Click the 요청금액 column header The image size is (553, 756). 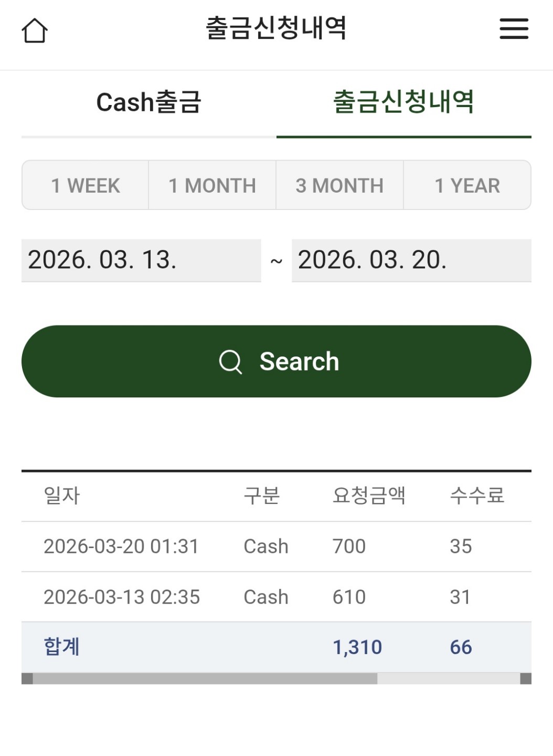tap(369, 496)
